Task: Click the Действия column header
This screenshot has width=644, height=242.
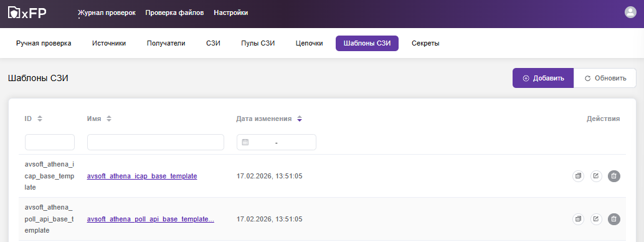Action: click(x=603, y=119)
